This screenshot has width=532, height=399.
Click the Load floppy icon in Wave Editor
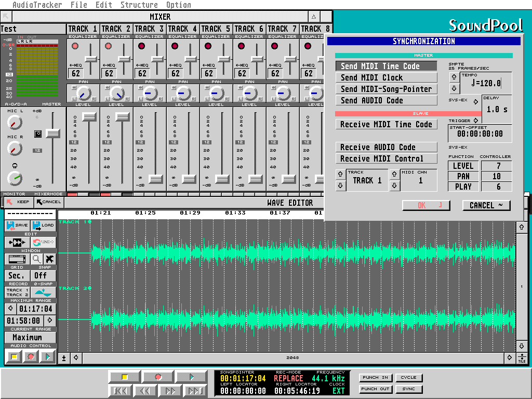pyautogui.click(x=44, y=225)
